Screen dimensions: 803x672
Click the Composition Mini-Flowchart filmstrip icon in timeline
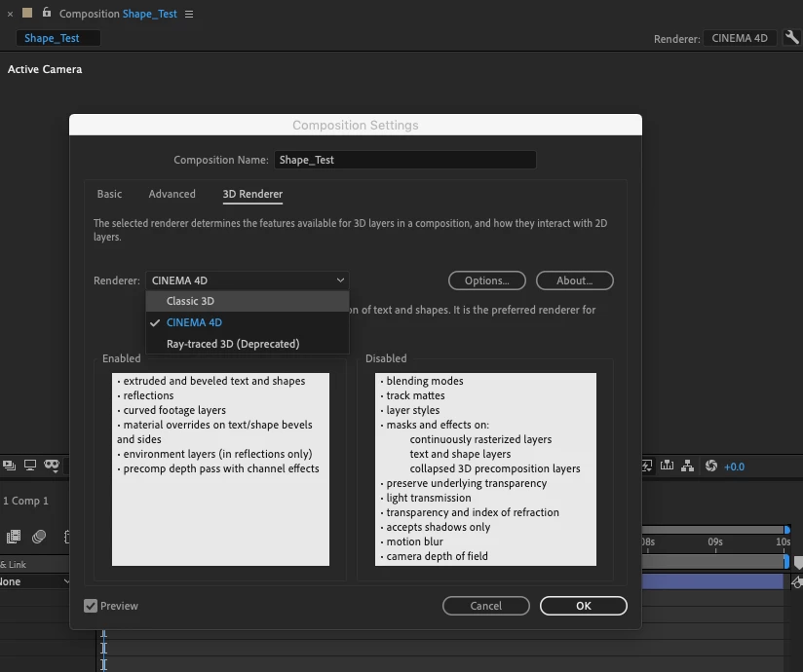pos(14,537)
